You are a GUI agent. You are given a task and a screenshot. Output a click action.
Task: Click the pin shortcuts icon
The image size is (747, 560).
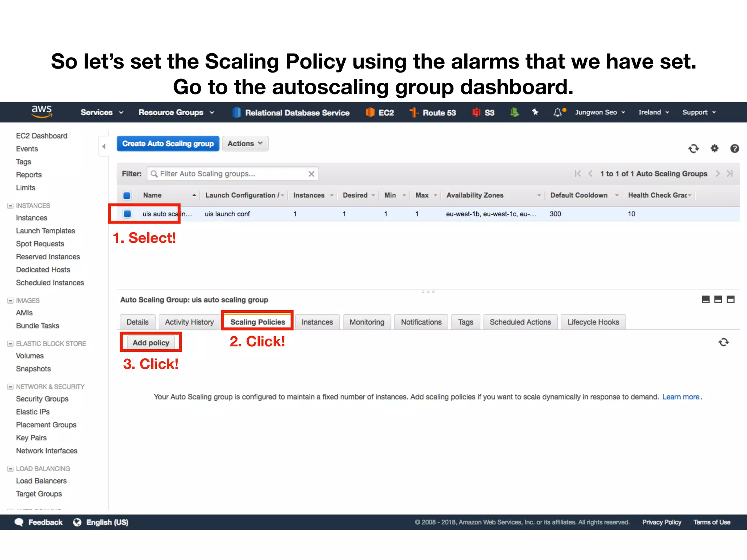click(535, 112)
